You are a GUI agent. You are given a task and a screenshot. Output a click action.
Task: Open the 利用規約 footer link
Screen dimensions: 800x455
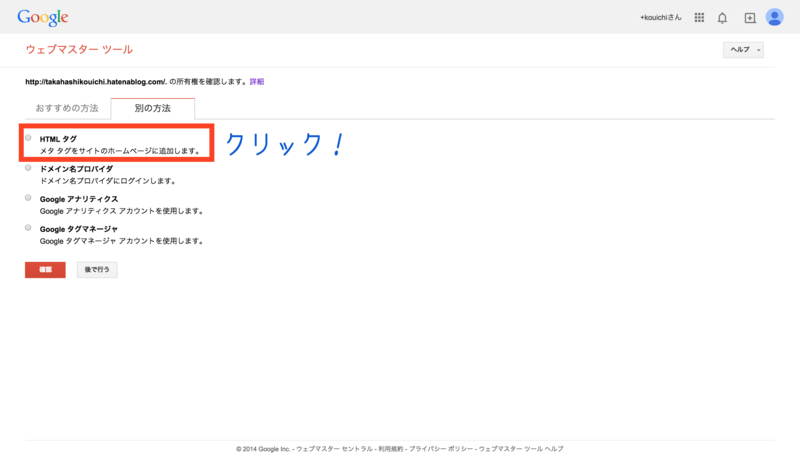tap(390, 449)
